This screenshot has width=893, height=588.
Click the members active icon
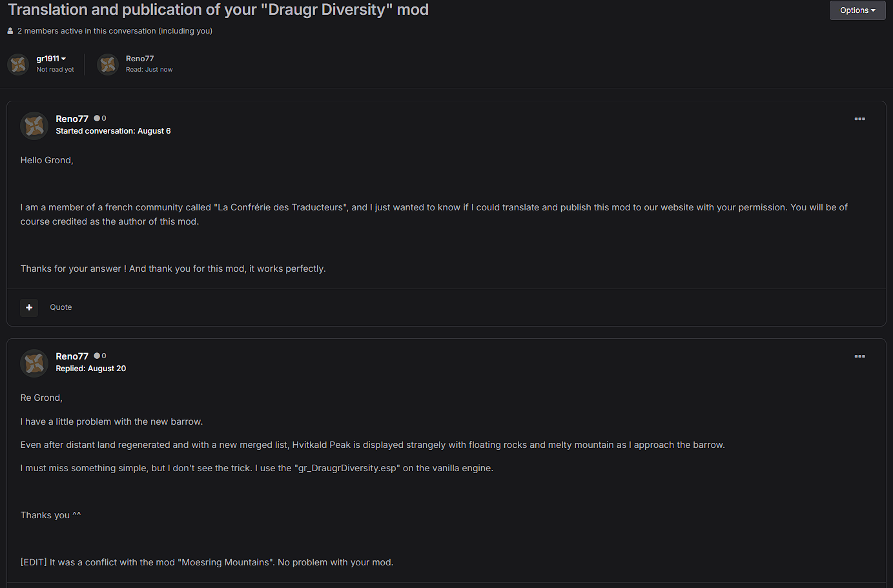(10, 31)
